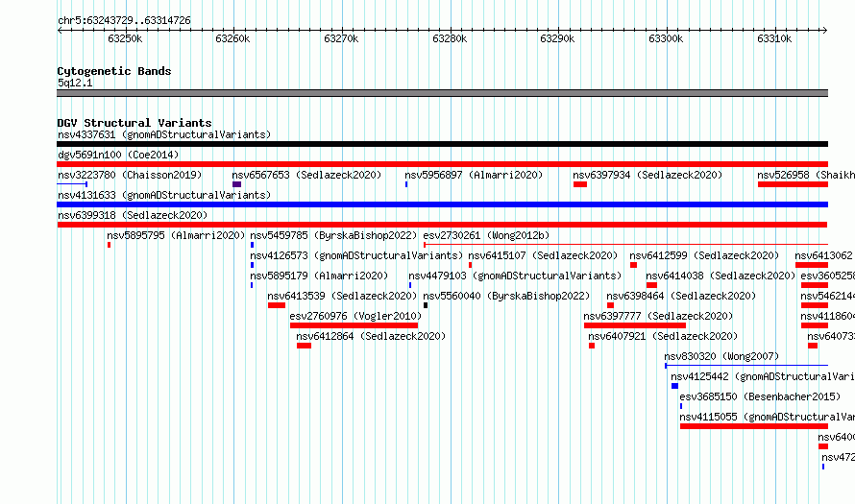Click nsv5895795 (Almarri2020) label
Viewport: 855px width, 504px height.
point(176,235)
